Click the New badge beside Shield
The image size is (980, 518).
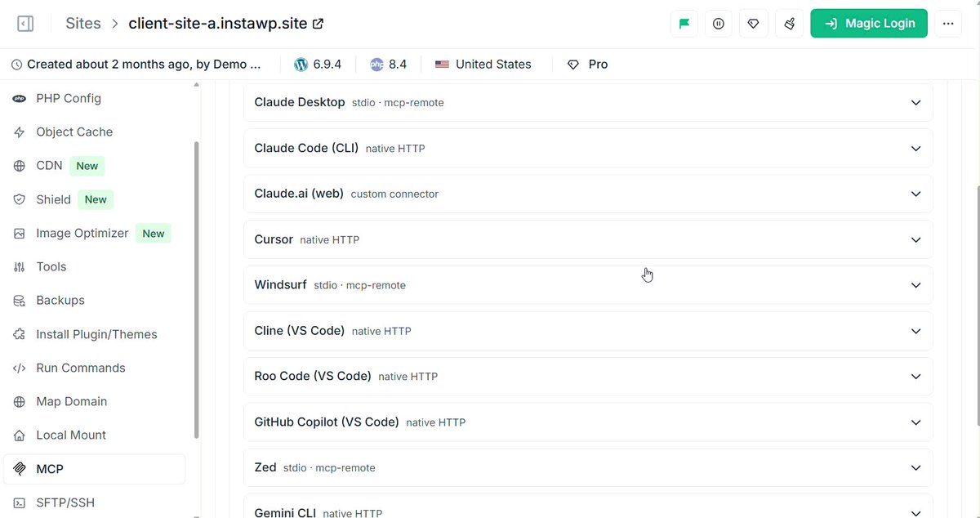(96, 199)
